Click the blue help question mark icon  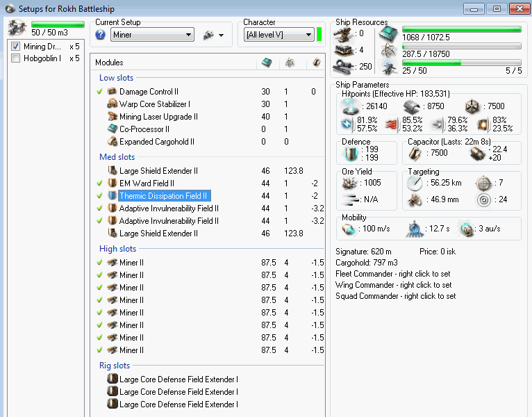pos(101,35)
